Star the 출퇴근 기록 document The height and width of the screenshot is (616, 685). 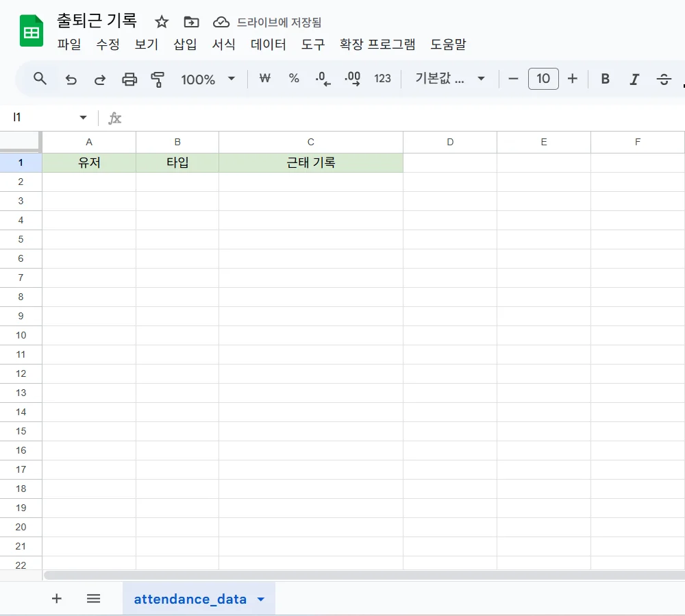click(162, 22)
